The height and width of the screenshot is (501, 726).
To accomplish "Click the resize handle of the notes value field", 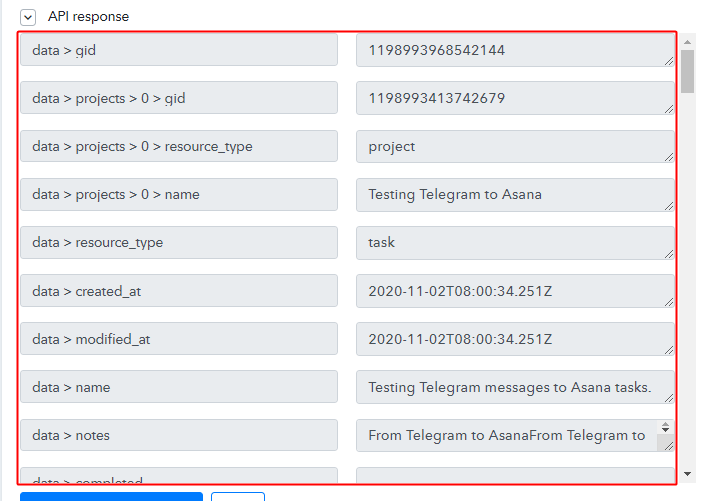I will tap(669, 446).
